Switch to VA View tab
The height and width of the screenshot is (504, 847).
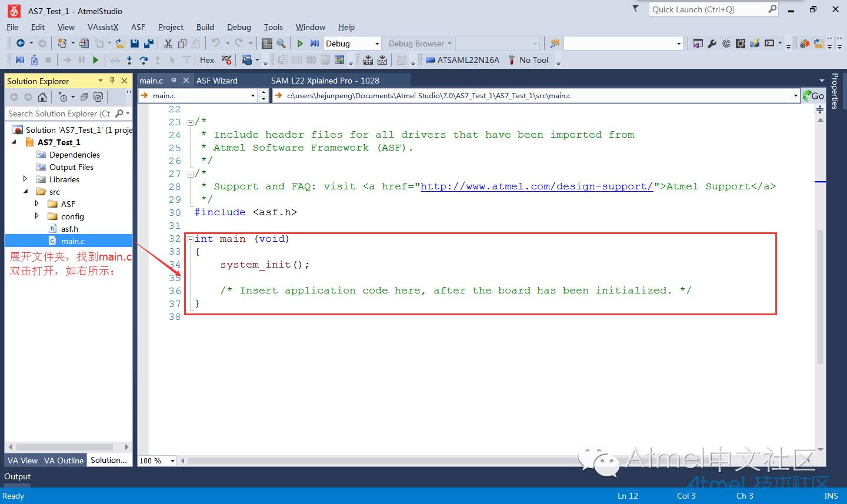(x=22, y=460)
